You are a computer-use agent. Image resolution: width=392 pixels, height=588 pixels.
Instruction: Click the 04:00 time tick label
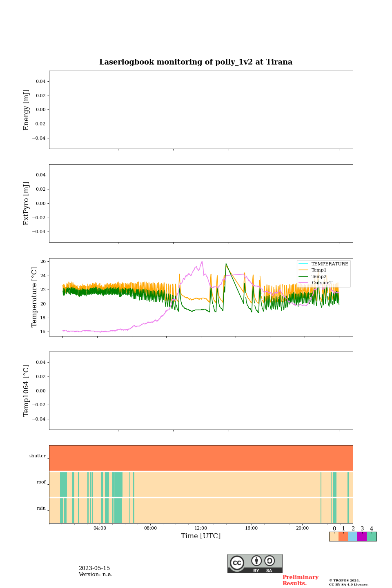pos(100,528)
